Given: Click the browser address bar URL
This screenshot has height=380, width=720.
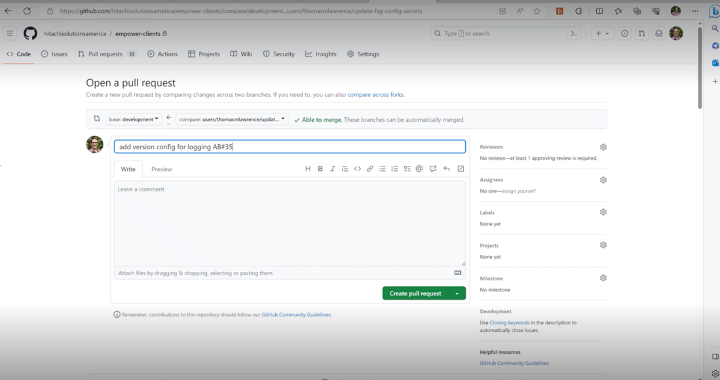Looking at the screenshot, I should click(241, 11).
